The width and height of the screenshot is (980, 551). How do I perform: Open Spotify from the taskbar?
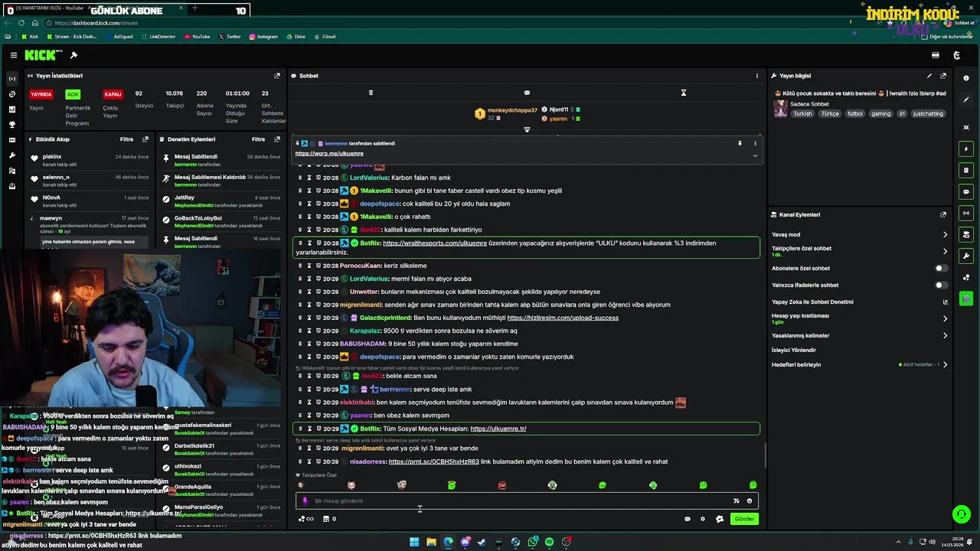(x=549, y=542)
